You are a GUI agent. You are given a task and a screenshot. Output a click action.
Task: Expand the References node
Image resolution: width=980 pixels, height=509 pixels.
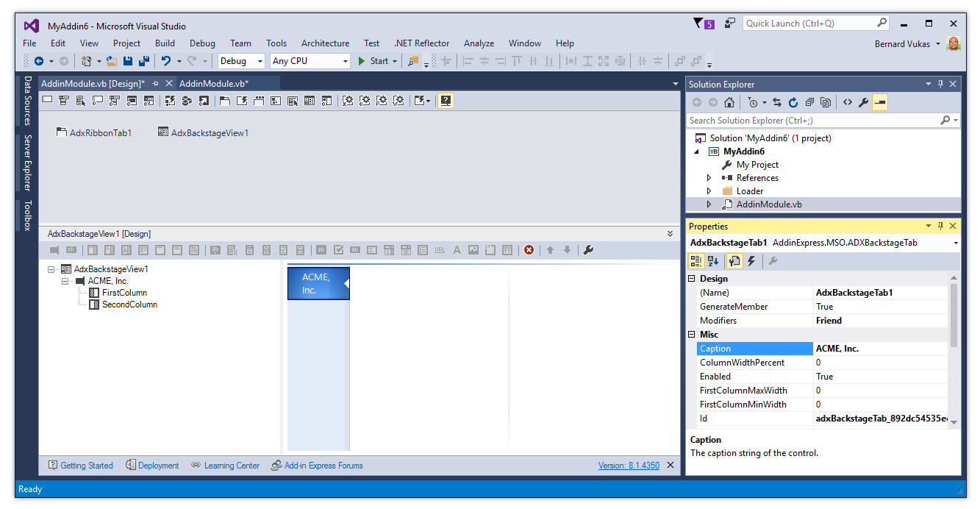pyautogui.click(x=709, y=178)
